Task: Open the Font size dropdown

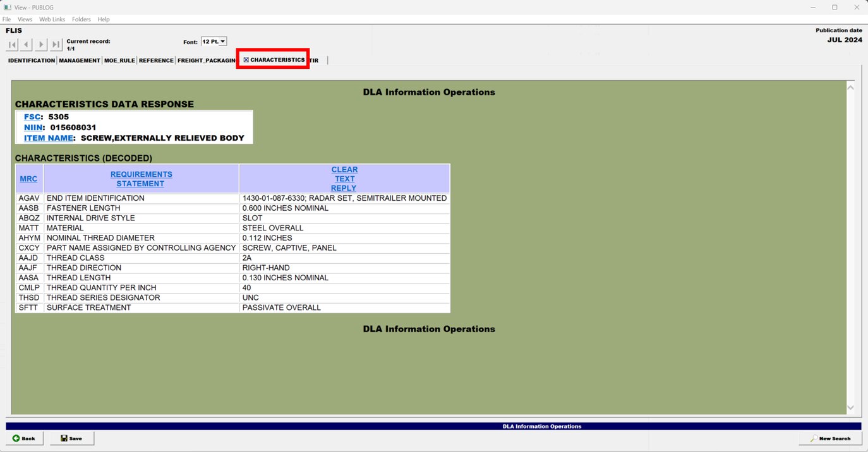Action: [214, 42]
